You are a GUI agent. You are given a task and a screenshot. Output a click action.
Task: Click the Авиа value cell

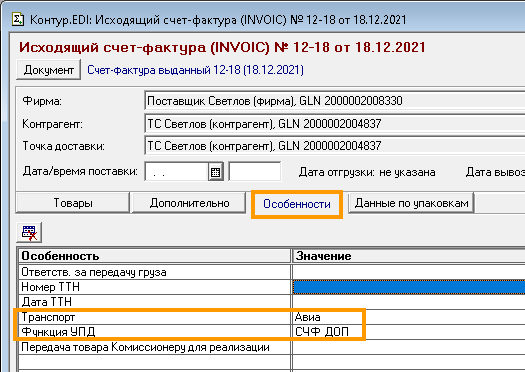409,317
